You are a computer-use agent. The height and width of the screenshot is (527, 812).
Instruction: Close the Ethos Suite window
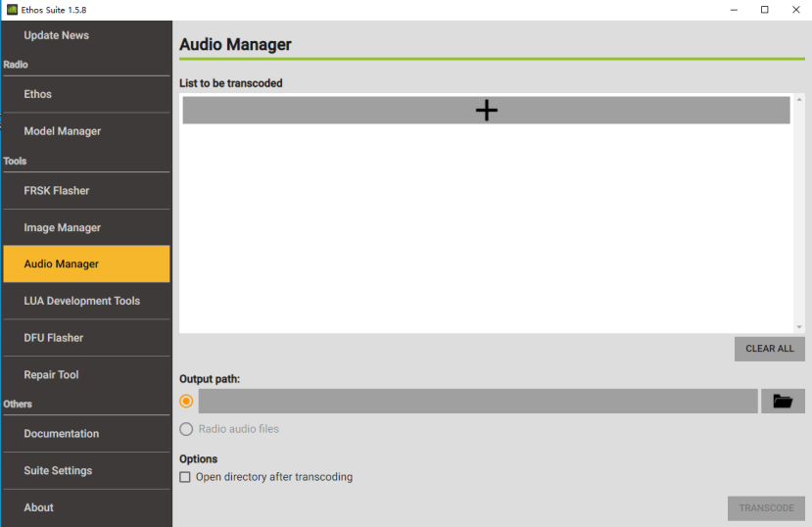tap(796, 10)
